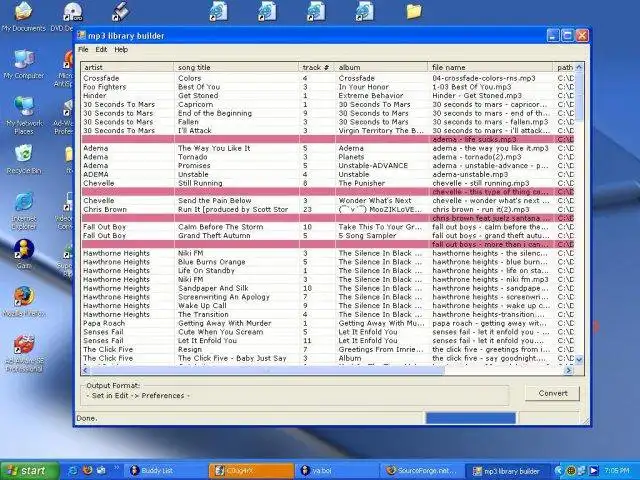Select highlighted adema - life sucks.mp3 row
This screenshot has width=640, height=480.
click(x=328, y=139)
